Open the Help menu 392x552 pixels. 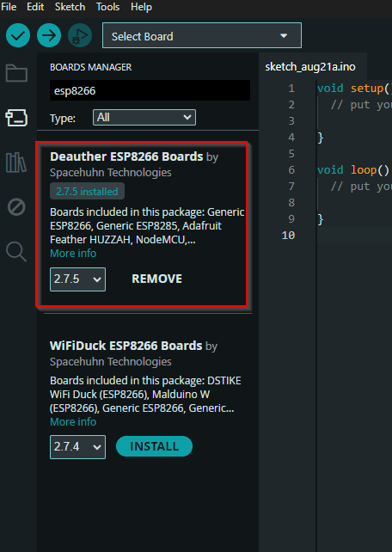pos(142,7)
